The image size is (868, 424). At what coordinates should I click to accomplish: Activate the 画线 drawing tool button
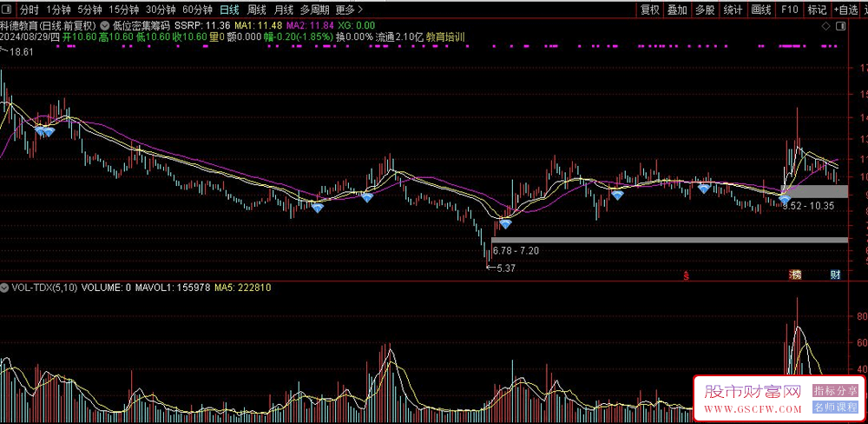tap(761, 10)
